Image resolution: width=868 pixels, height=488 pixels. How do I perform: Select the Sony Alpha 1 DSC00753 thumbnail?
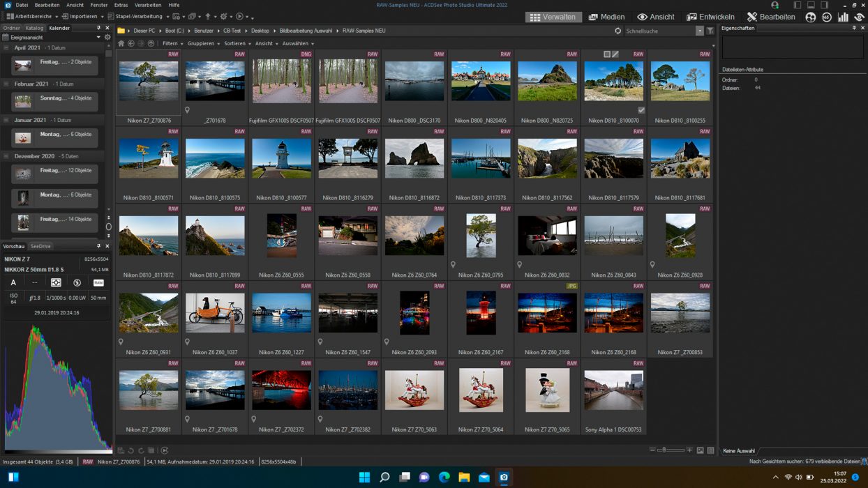click(613, 390)
